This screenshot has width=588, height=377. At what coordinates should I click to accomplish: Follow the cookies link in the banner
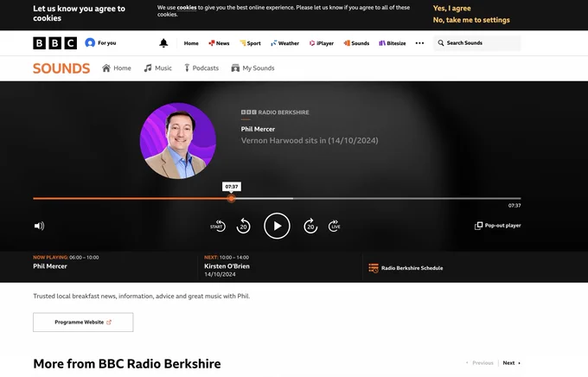coord(187,8)
